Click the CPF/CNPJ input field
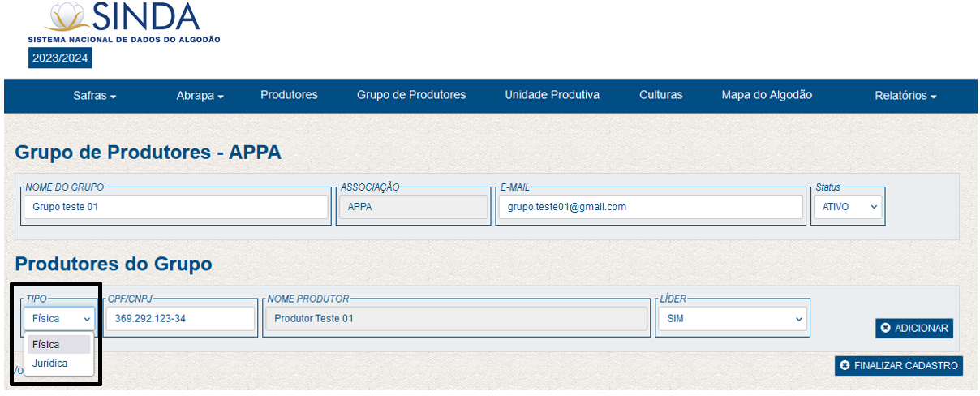Image resolution: width=980 pixels, height=396 pixels. point(181,319)
